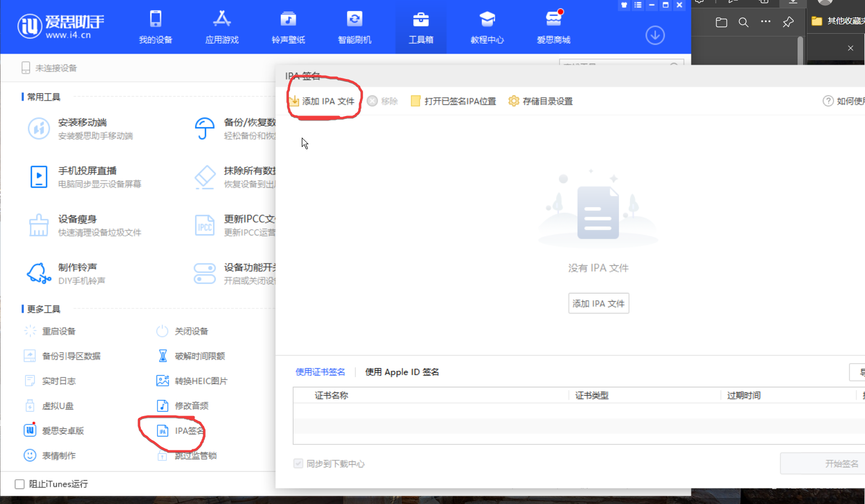Toggle 同步到下载中心 checkbox

point(298,464)
